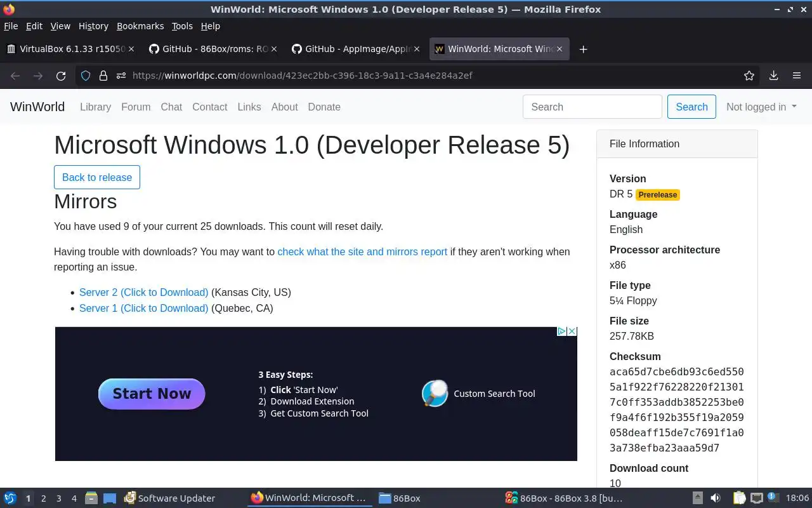This screenshot has width=812, height=508.
Task: Click the site Search input field
Action: click(593, 107)
